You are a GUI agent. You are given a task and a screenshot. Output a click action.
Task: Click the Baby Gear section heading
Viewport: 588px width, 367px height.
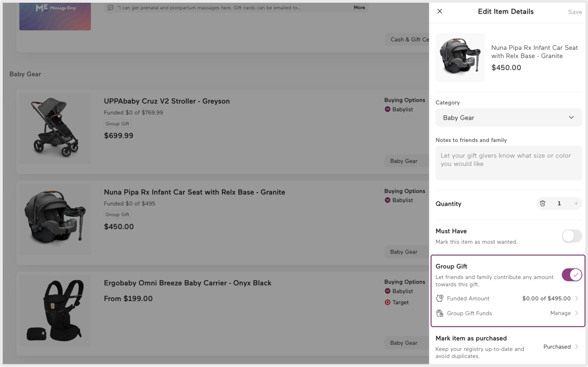click(x=25, y=74)
